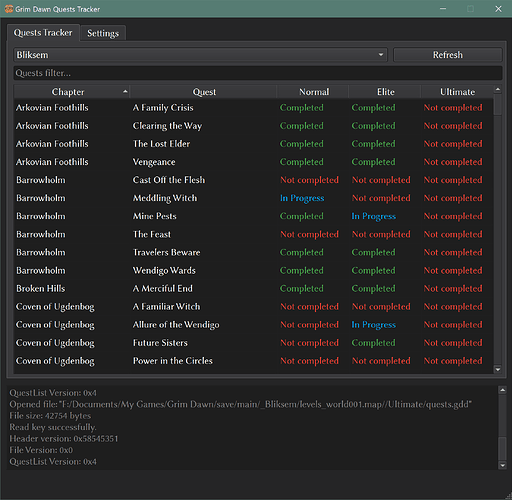Click Elite In Progress for Mine Pests

pos(374,216)
